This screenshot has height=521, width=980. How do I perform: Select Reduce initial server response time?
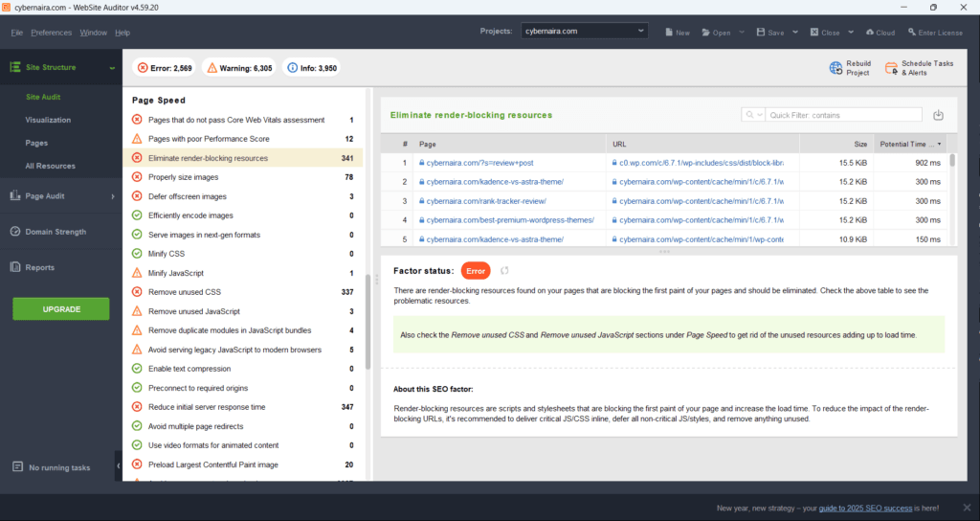pyautogui.click(x=242, y=406)
